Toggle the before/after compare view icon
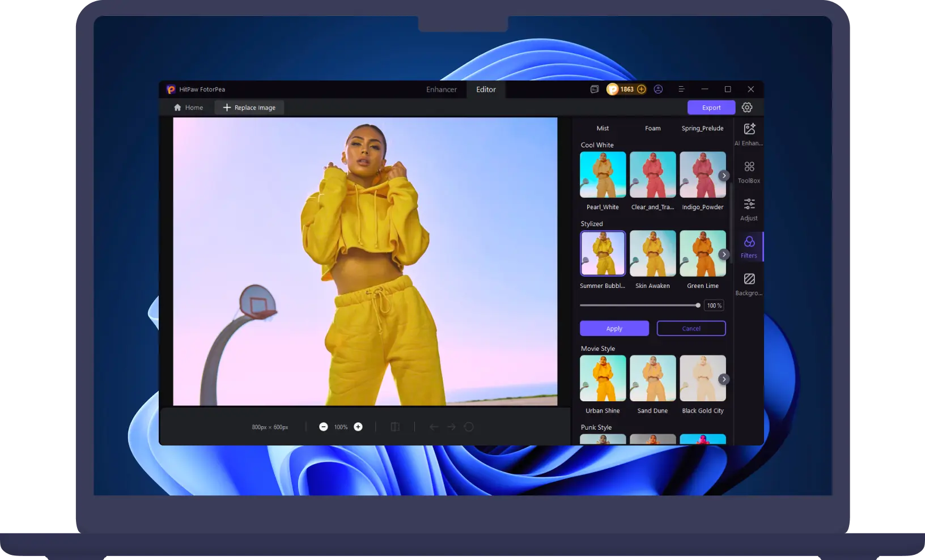The height and width of the screenshot is (560, 925). tap(395, 427)
